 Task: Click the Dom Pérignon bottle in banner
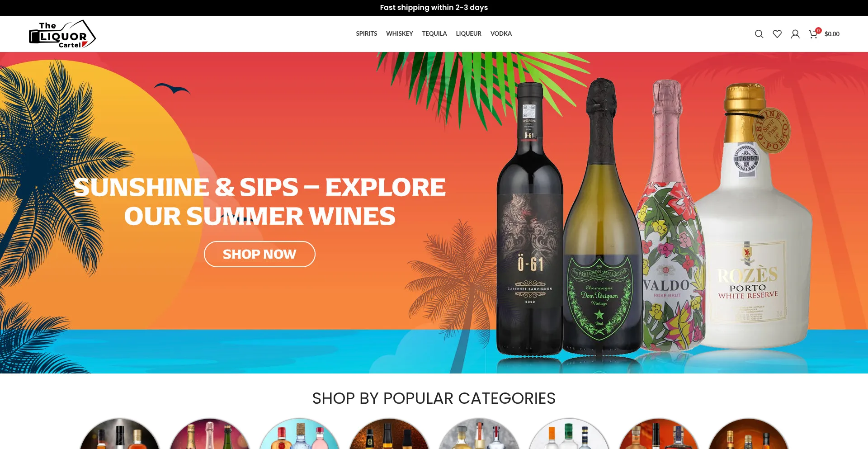601,217
